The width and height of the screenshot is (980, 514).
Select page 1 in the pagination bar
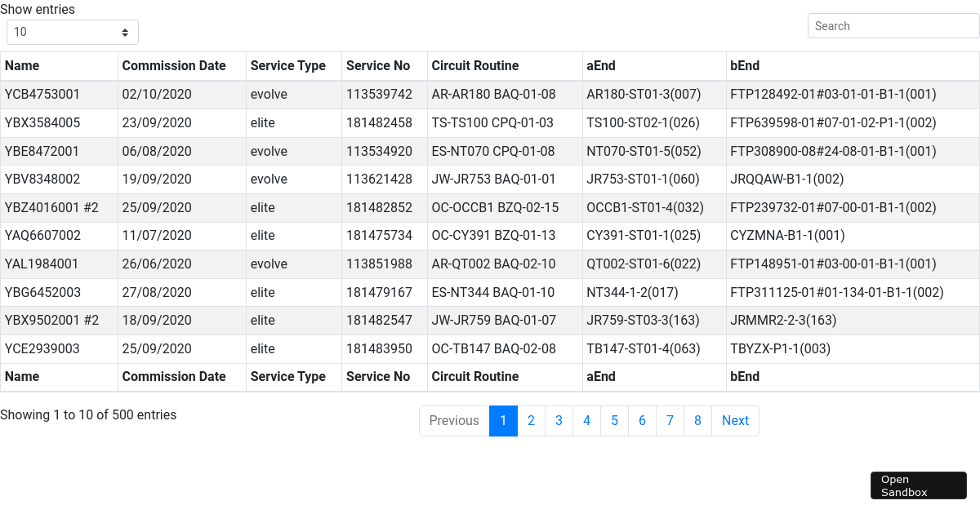503,420
